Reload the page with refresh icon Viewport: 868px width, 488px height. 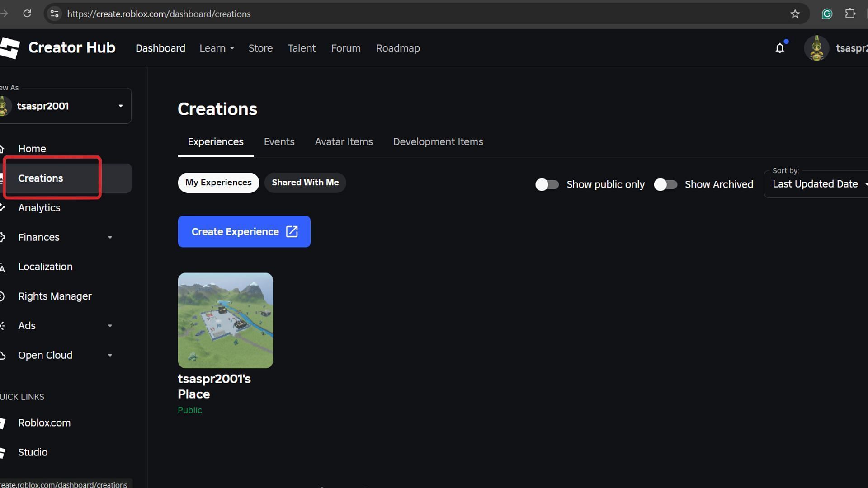point(27,14)
